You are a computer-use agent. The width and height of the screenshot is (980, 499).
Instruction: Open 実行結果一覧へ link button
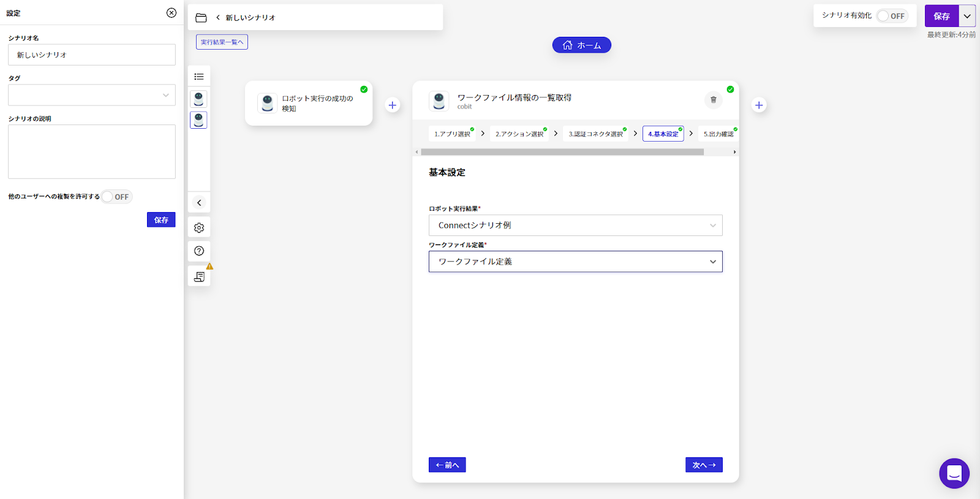tap(222, 42)
